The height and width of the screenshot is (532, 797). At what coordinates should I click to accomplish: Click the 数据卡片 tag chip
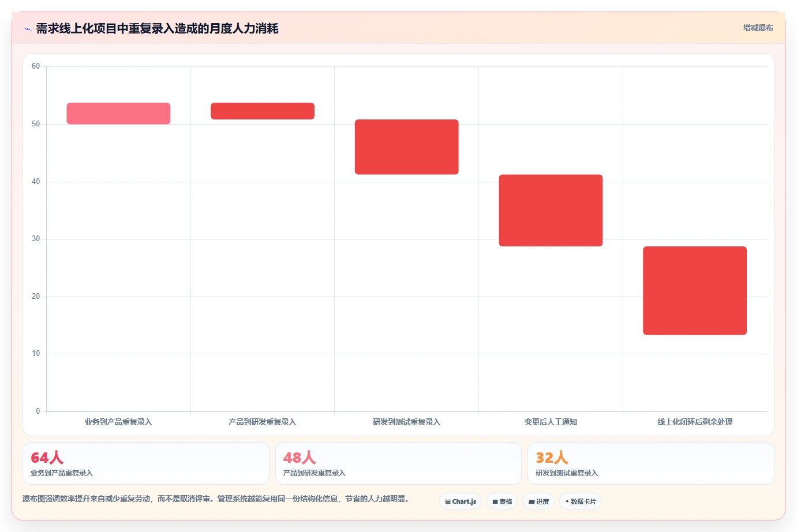pos(581,501)
